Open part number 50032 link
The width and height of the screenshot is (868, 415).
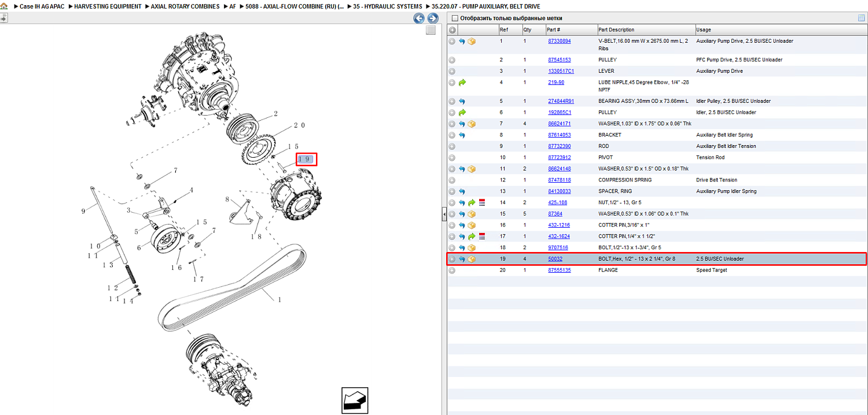[555, 259]
